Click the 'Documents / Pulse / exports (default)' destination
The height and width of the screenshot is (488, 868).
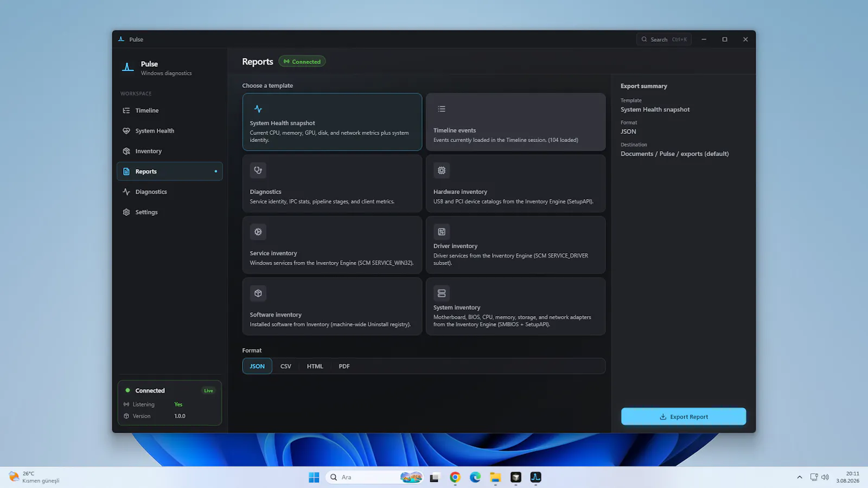click(x=675, y=154)
